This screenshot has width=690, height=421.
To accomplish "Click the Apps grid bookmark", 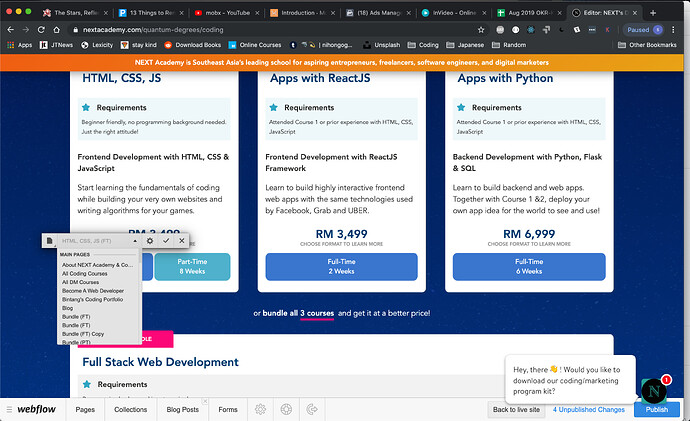I will pyautogui.click(x=20, y=45).
